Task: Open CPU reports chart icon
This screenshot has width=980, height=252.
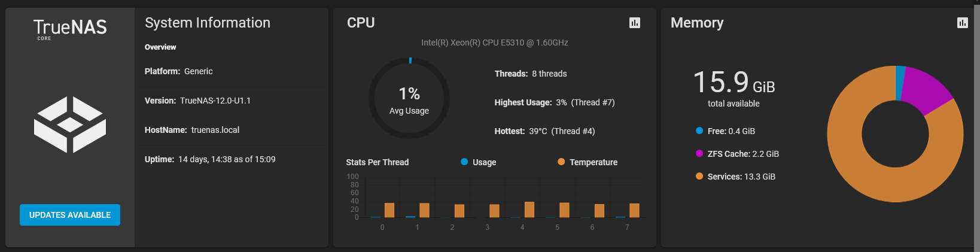Action: tap(635, 23)
